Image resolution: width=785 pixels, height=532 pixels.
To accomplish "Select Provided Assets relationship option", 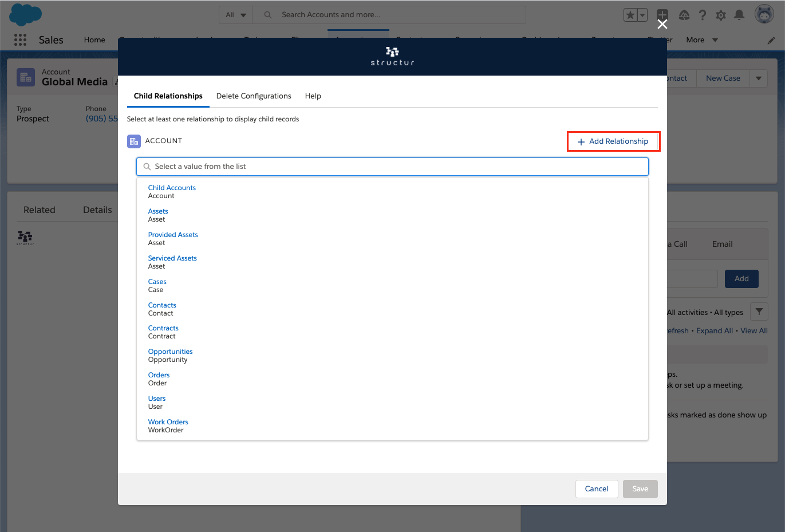I will [392, 239].
